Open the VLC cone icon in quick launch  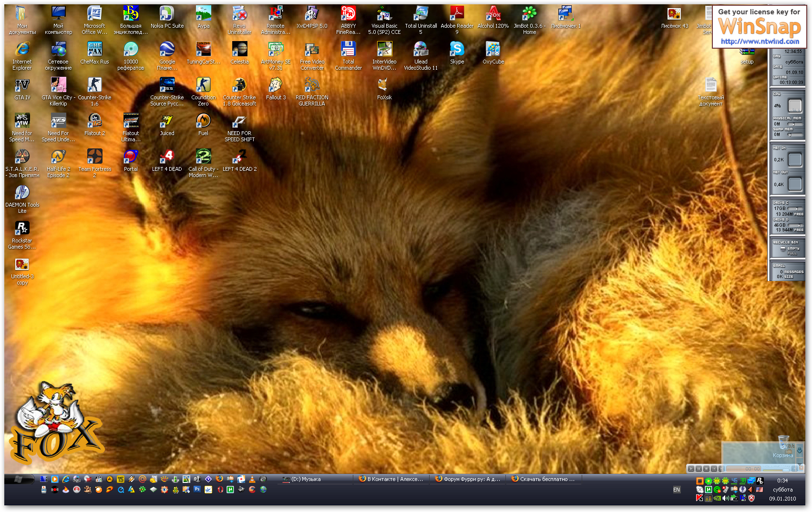point(252,479)
